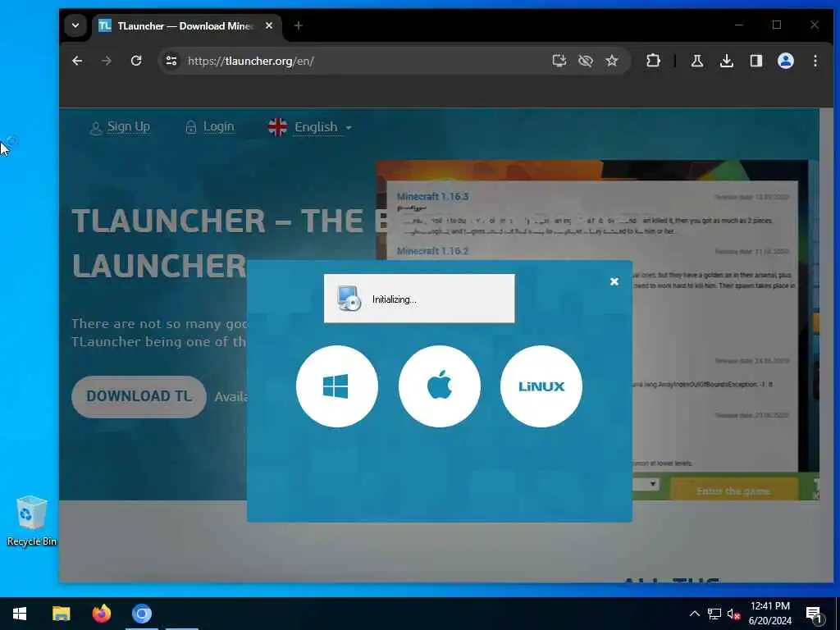This screenshot has width=840, height=630.
Task: Click the Initializing installer dialog
Action: pos(419,299)
